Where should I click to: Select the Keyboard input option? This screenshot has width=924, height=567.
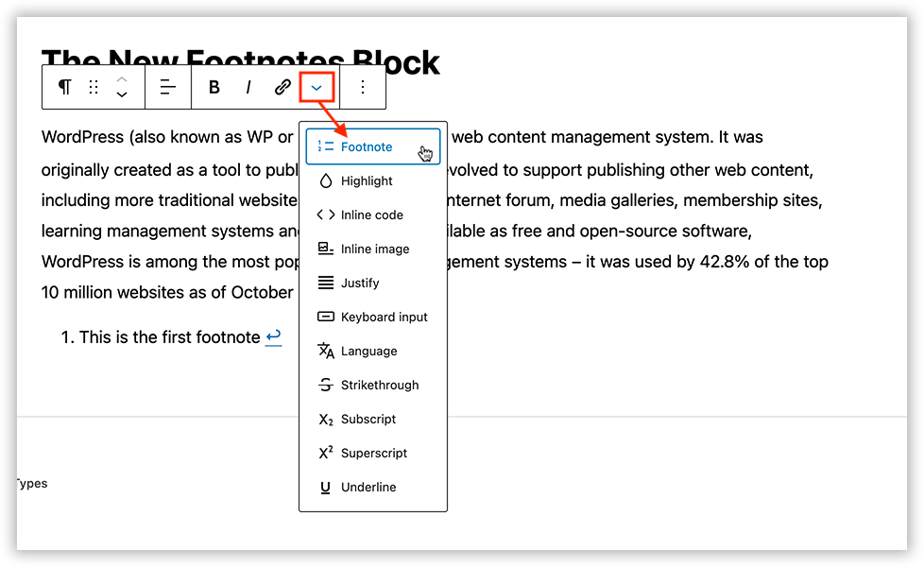(x=384, y=318)
